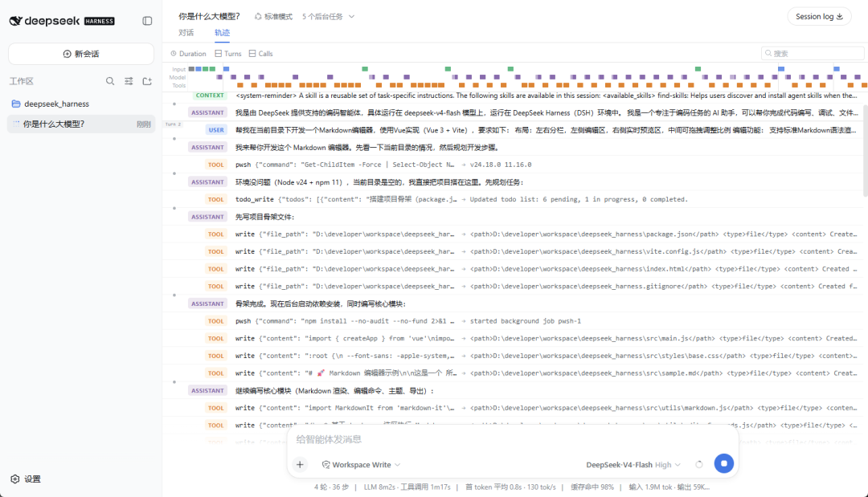Click the 给智能体发消息 message input
Viewport: 868px width, 497px height.
(512, 439)
